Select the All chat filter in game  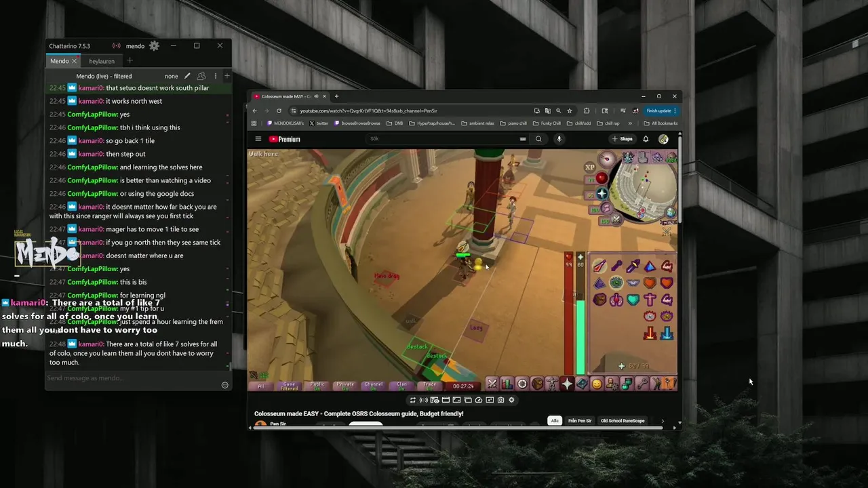261,386
